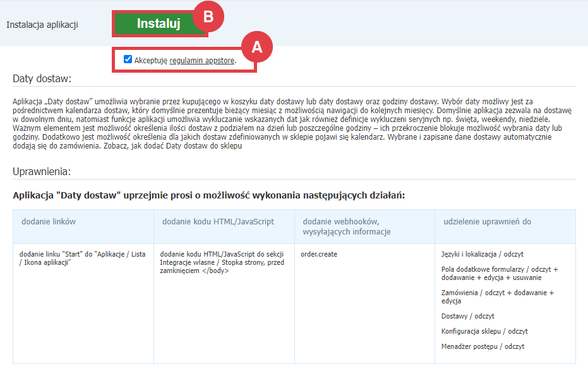Click the Start link description cell
The width and height of the screenshot is (588, 371).
click(82, 258)
